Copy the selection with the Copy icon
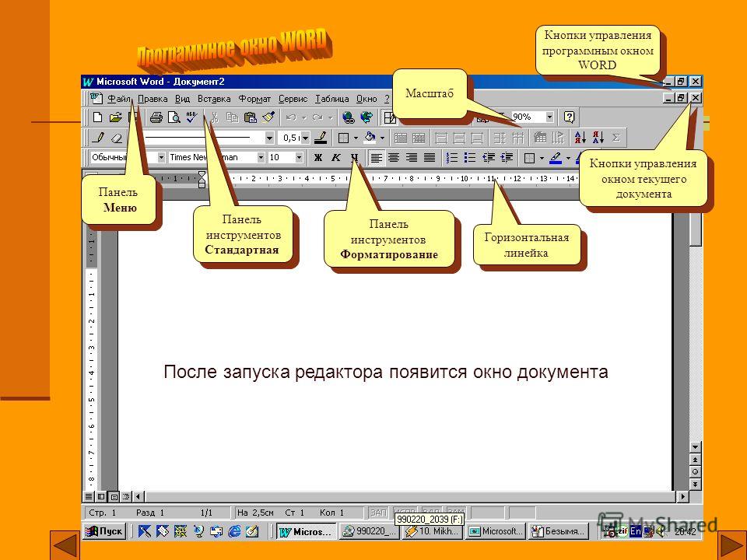Screen dimensions: 747x560 click(x=233, y=117)
